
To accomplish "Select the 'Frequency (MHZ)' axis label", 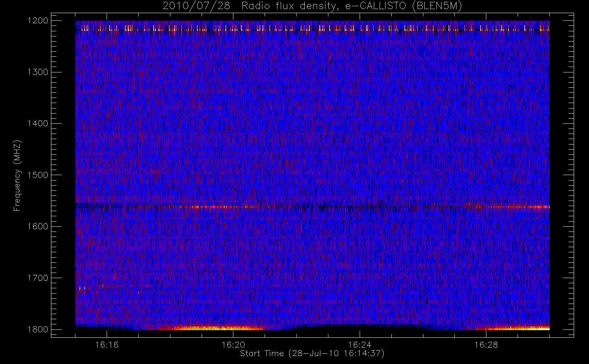I will click(x=17, y=175).
